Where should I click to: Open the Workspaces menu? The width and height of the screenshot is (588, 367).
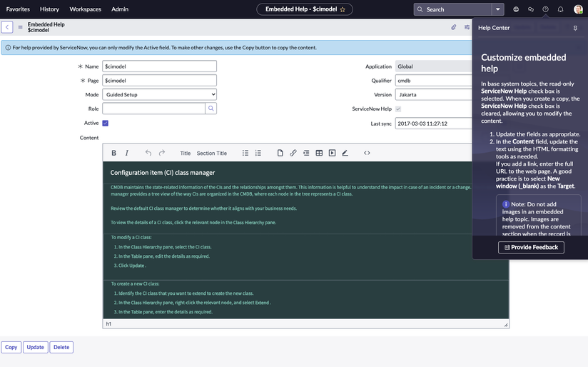coord(85,9)
